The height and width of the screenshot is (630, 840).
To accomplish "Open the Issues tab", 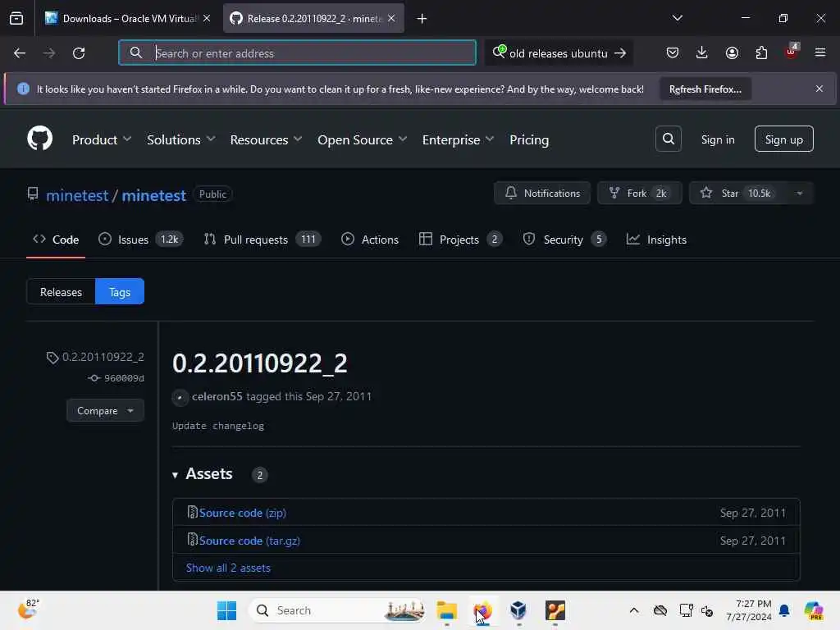I will point(141,240).
